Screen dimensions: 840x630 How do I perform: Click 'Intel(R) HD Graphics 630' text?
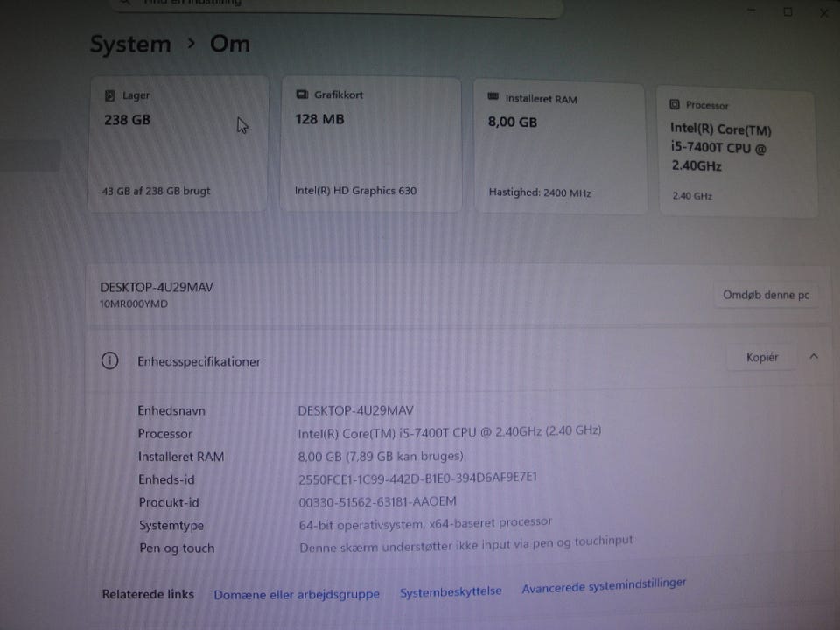355,190
